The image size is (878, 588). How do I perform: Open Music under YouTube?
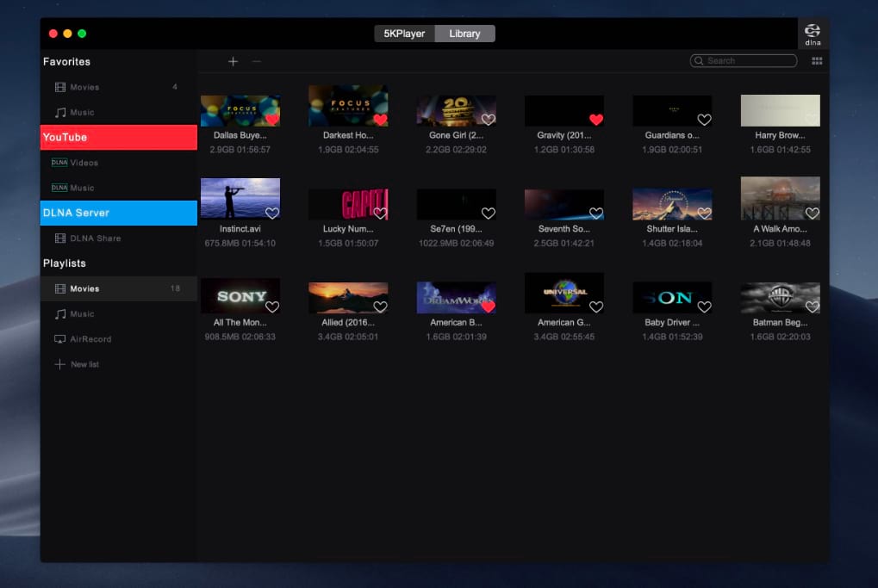(x=119, y=188)
